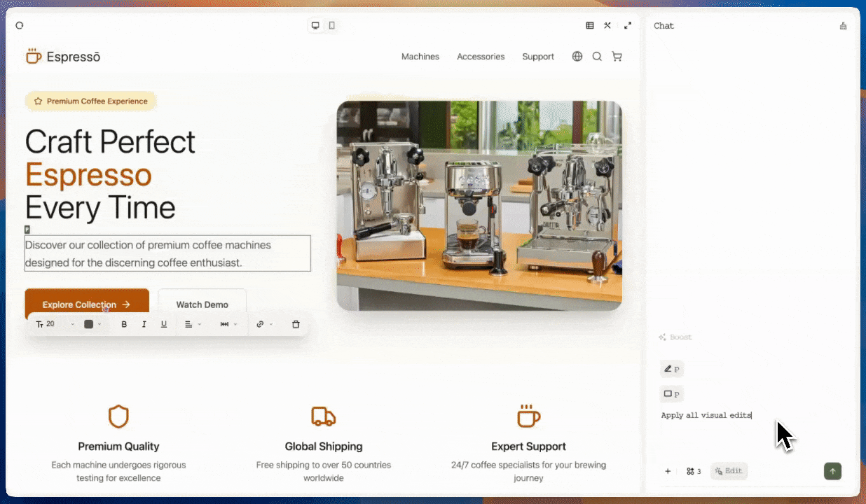Click the Premium Coffee Experience badge
Viewport: 866px width, 504px height.
[x=91, y=101]
